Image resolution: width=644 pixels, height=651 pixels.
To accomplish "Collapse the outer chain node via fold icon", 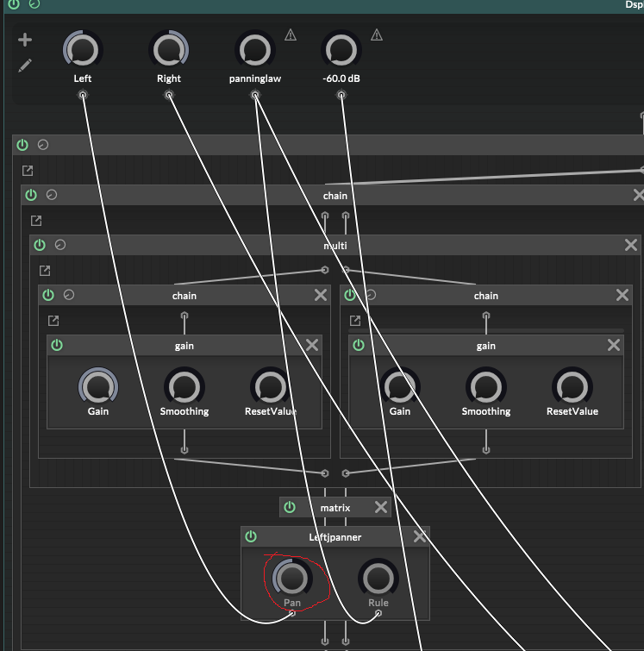I will 52,196.
